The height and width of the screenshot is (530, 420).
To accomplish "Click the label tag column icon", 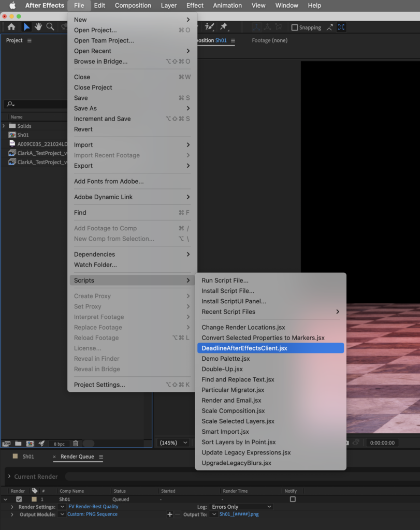I will click(x=35, y=491).
